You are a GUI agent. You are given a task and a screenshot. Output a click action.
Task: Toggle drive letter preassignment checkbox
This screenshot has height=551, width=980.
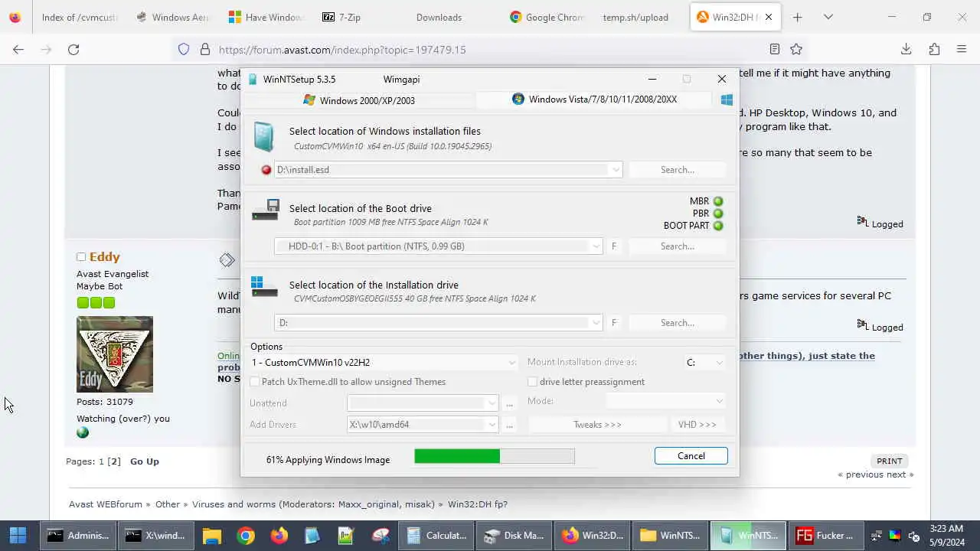[532, 382]
